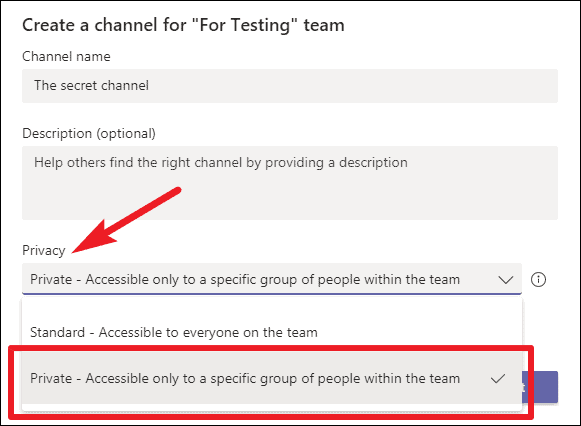Choose the Private option in the dropdown list
The image size is (581, 426).
click(272, 378)
